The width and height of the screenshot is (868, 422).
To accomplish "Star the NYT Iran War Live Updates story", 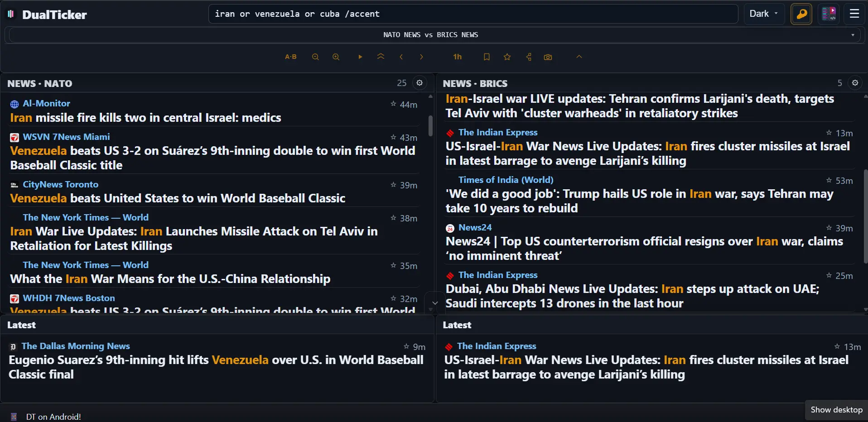I will pyautogui.click(x=393, y=217).
